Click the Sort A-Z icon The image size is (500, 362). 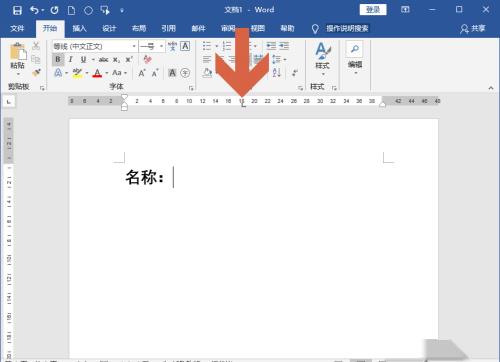click(277, 72)
